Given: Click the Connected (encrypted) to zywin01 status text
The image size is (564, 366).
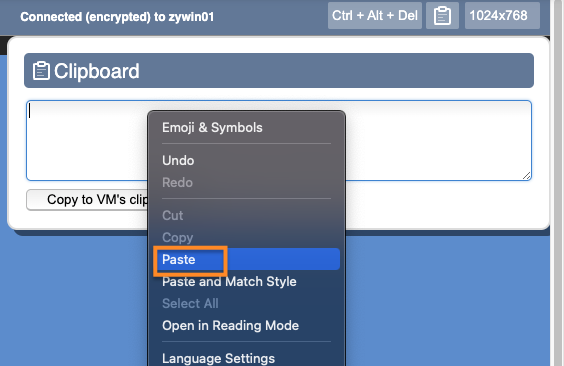Looking at the screenshot, I should click(117, 17).
